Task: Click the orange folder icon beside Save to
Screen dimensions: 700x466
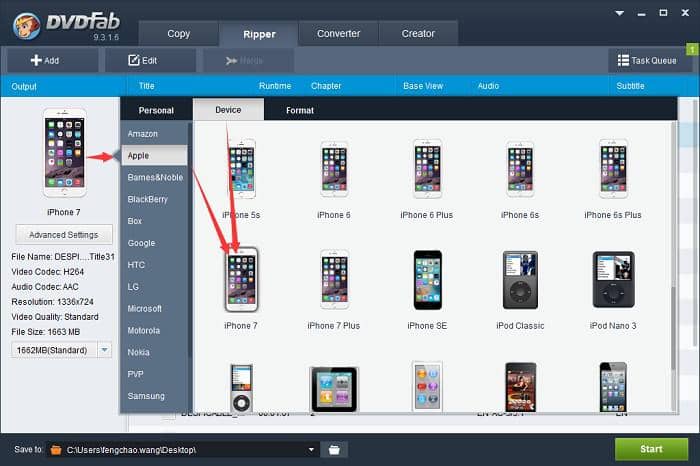Action: tap(56, 449)
